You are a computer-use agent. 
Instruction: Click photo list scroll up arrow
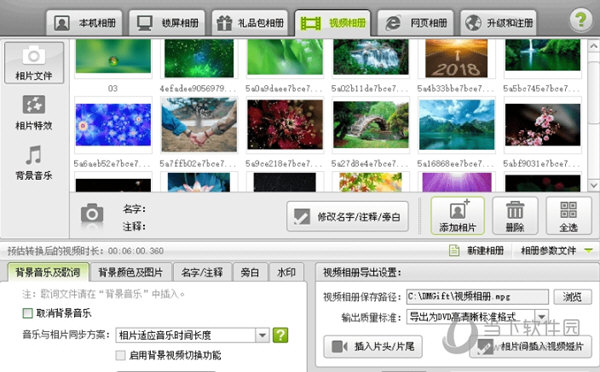coord(593,46)
